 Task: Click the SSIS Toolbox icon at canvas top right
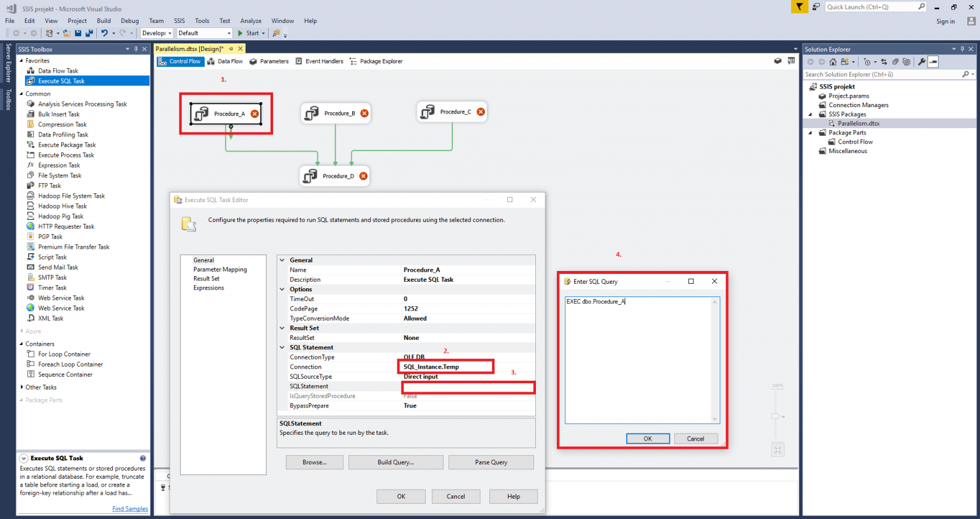791,61
